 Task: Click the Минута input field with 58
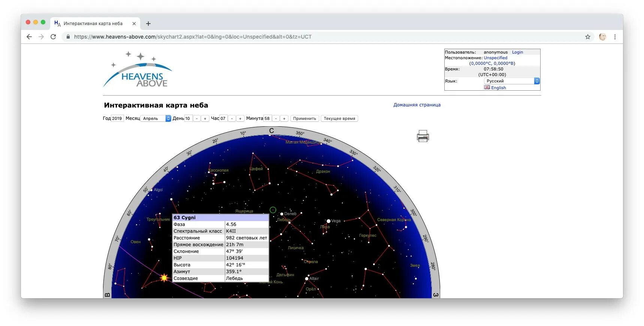coord(267,118)
